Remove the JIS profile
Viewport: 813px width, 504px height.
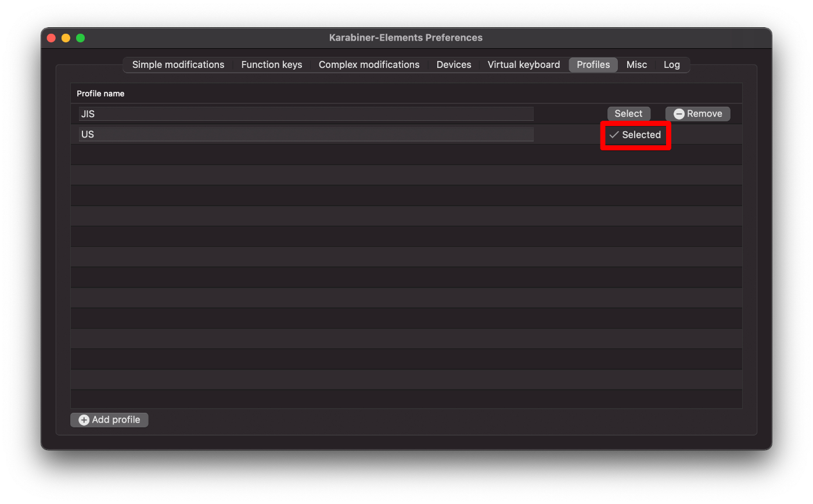click(697, 114)
